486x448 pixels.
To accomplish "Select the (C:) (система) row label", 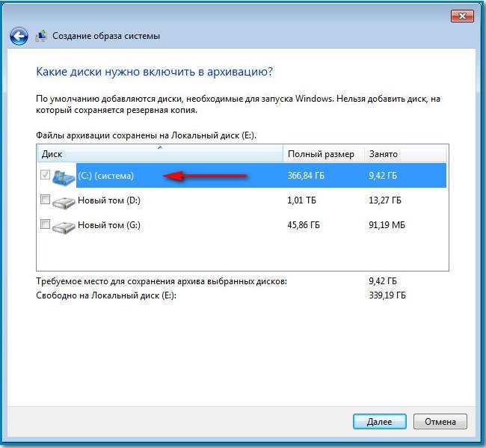I will [105, 176].
